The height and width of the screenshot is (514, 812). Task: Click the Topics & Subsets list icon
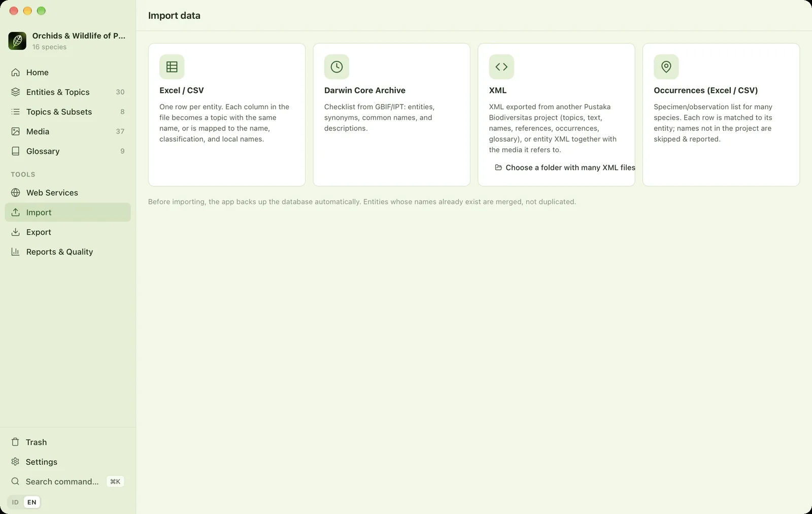pos(16,112)
